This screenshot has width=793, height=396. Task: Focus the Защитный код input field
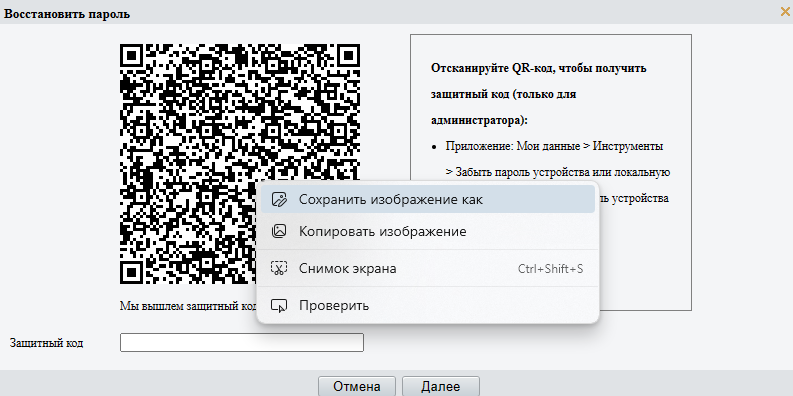[242, 342]
